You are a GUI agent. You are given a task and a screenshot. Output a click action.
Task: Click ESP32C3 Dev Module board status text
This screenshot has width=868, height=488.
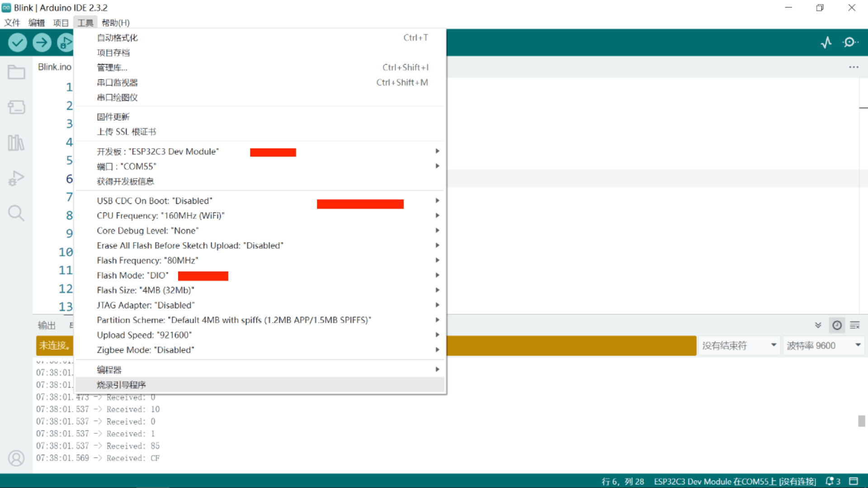click(x=735, y=482)
